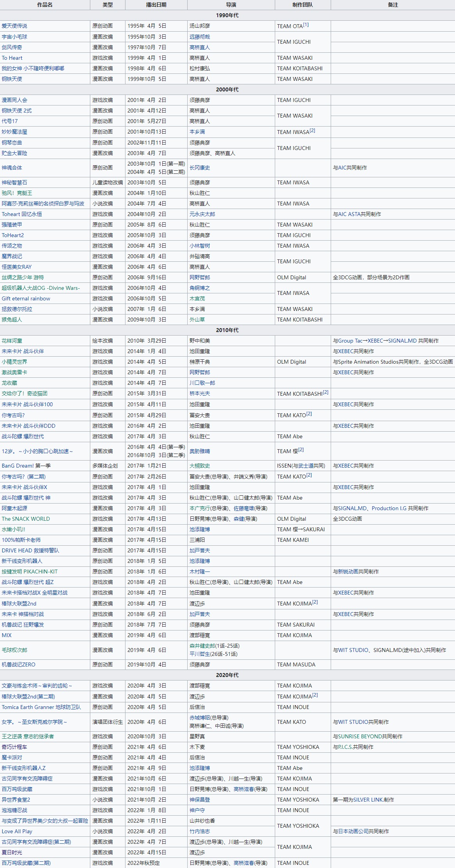Go to DRIVE HEAD 救援特警队 page

30,550
